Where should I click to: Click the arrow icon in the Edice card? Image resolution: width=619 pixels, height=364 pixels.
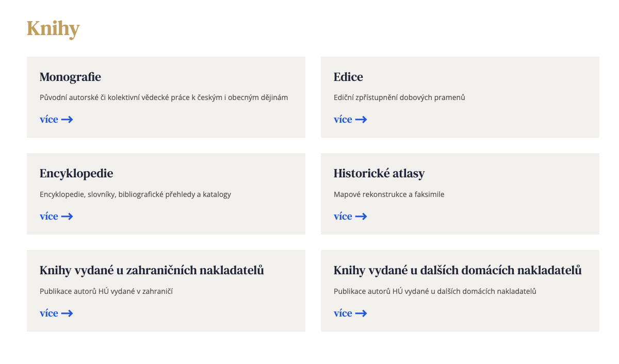tap(361, 120)
